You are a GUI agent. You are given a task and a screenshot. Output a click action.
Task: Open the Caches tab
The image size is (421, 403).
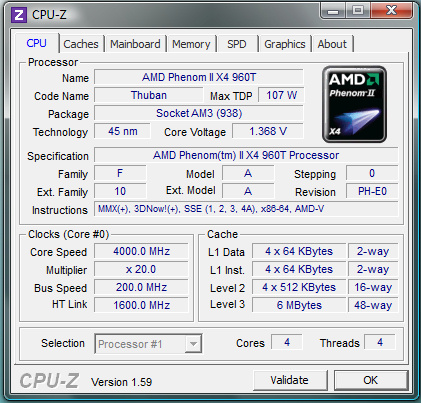(x=81, y=44)
